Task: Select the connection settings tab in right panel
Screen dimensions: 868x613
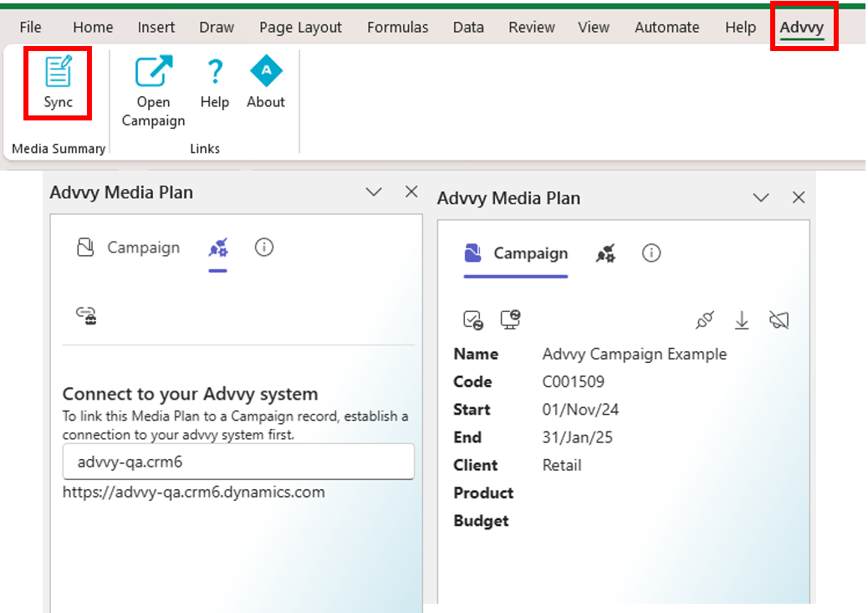Action: click(606, 253)
